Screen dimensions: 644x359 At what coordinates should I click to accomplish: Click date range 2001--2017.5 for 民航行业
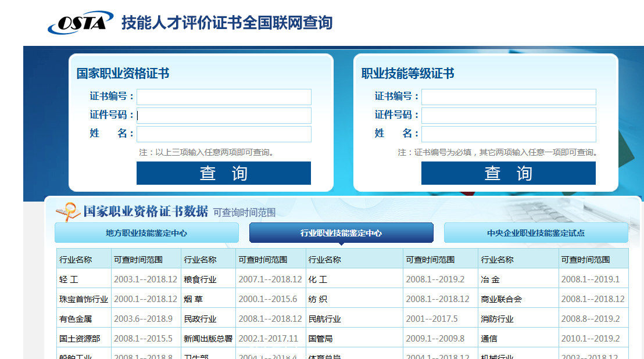point(432,319)
